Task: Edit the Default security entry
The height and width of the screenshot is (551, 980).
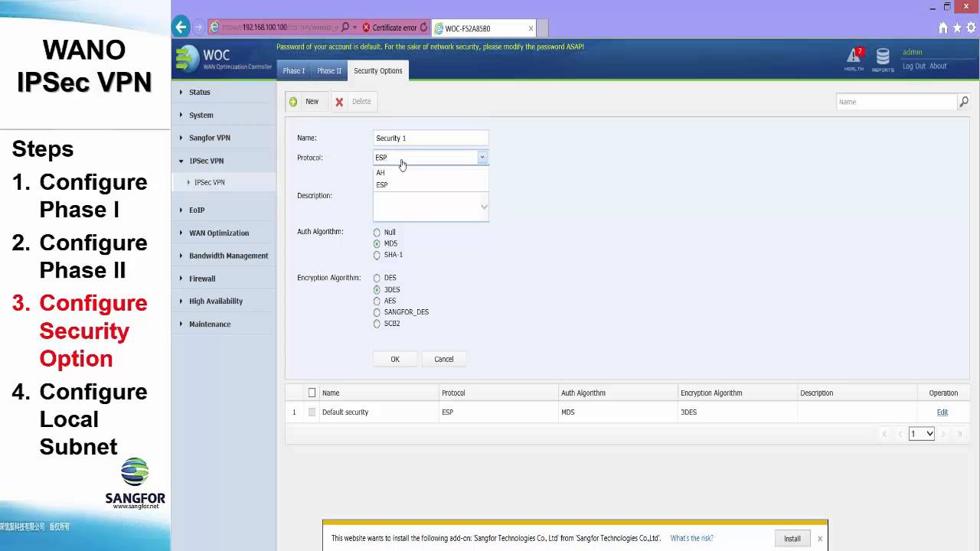Action: [942, 412]
